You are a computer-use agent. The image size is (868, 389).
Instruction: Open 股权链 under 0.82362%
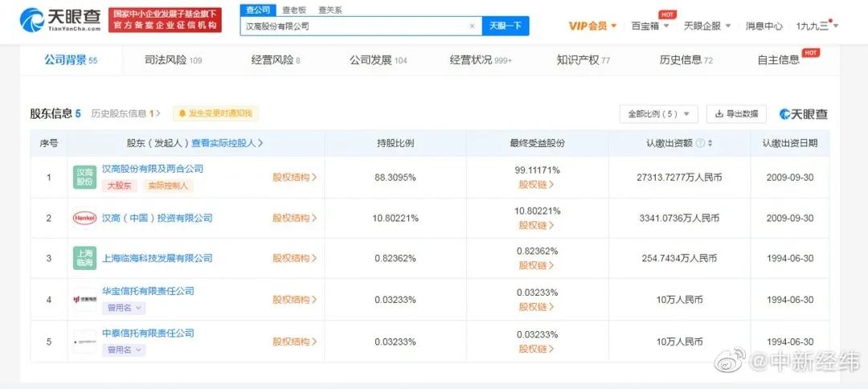(536, 265)
